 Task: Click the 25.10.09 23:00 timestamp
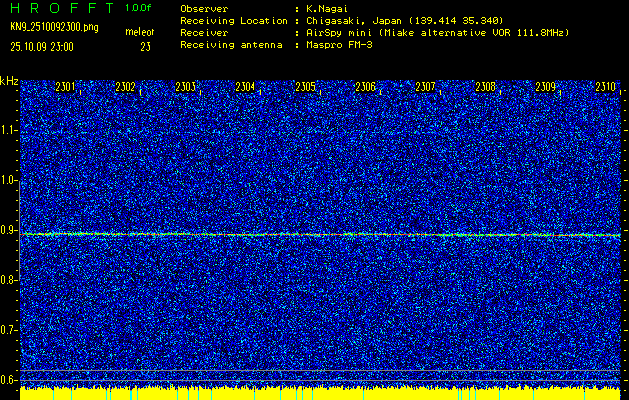(50, 46)
